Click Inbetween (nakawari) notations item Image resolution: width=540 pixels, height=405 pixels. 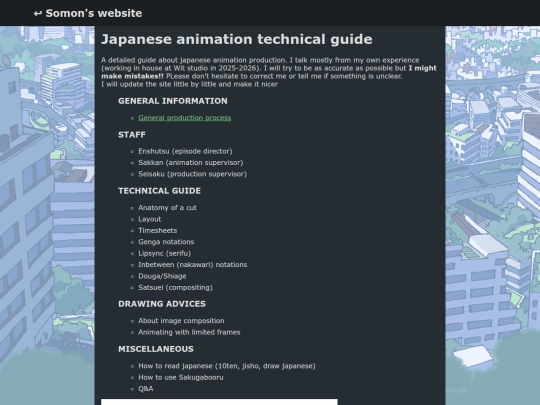(x=193, y=264)
